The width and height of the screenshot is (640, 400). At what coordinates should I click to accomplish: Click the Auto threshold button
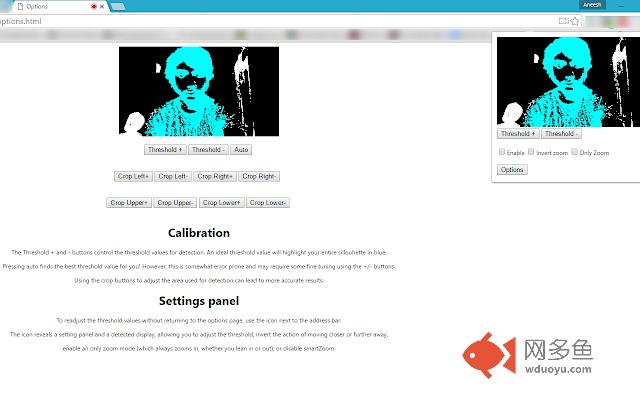[x=241, y=150]
